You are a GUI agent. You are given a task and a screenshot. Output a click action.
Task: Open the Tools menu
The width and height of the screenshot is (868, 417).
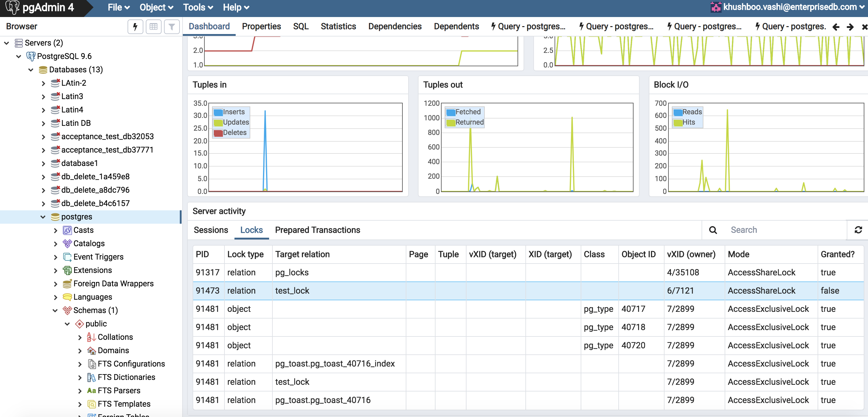pyautogui.click(x=197, y=7)
